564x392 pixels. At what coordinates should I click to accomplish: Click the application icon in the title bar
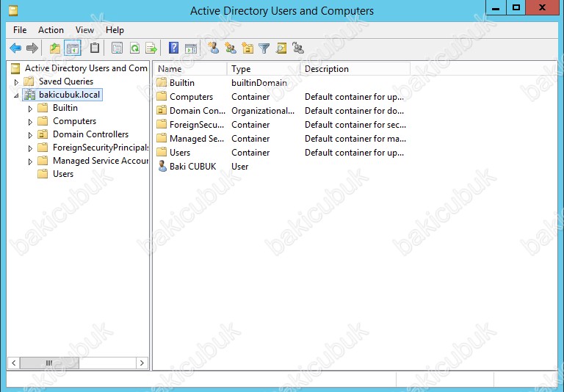point(13,11)
